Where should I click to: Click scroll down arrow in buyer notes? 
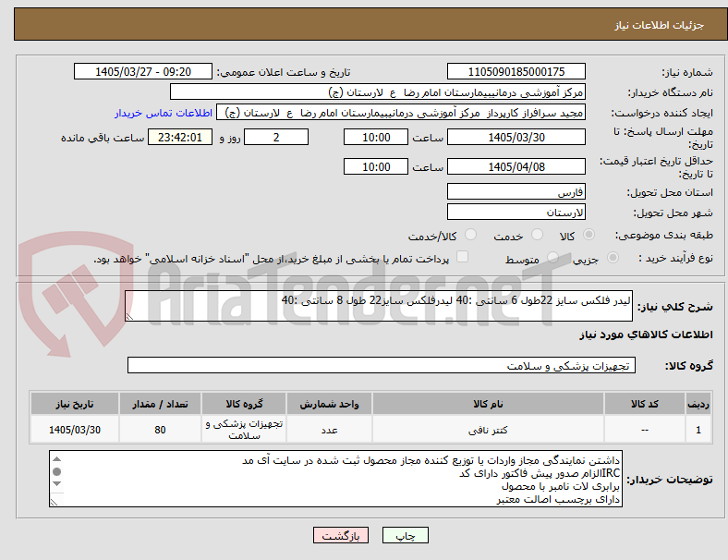click(x=56, y=484)
